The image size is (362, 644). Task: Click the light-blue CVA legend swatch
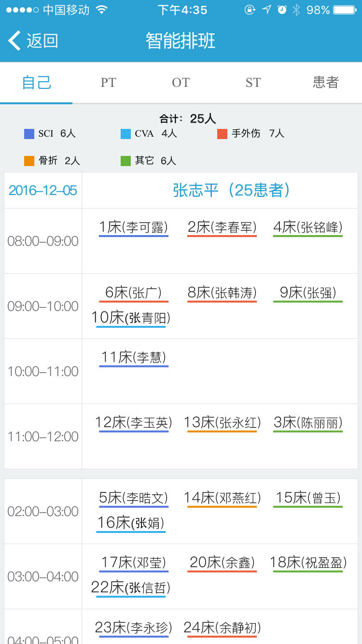coord(125,134)
